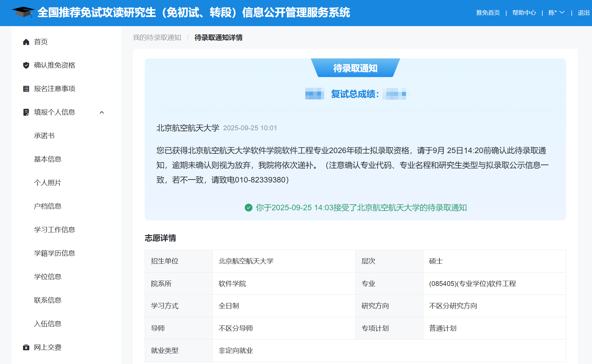Open the 帮助中心 help center

pos(524,13)
